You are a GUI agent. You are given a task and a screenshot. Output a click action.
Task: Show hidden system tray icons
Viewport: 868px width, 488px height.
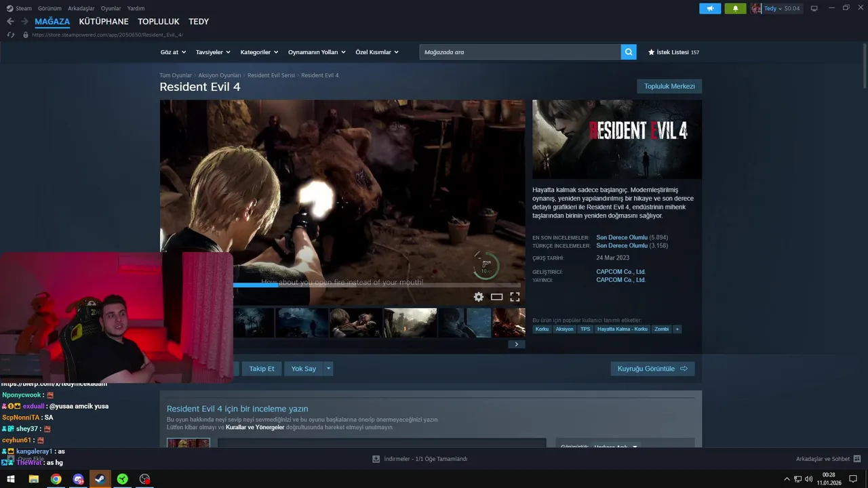coord(787,479)
